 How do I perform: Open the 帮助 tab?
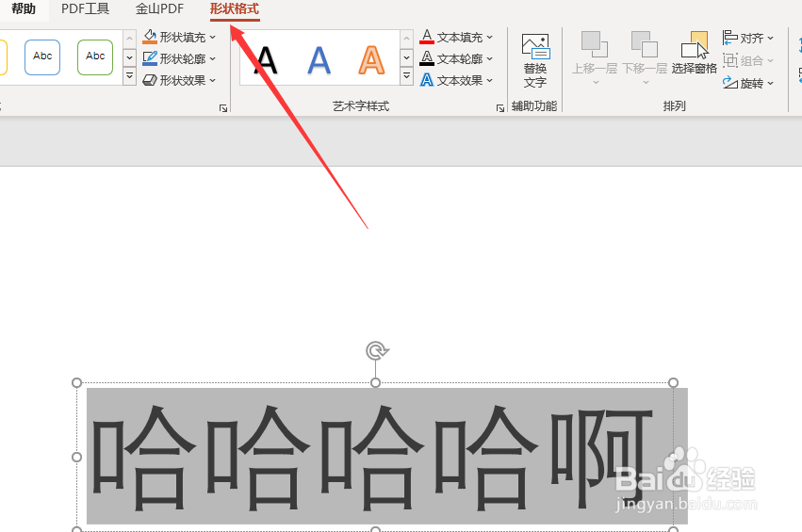pyautogui.click(x=24, y=9)
